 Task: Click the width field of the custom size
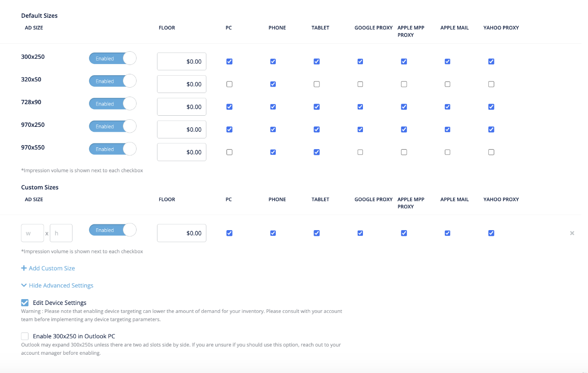pyautogui.click(x=32, y=233)
